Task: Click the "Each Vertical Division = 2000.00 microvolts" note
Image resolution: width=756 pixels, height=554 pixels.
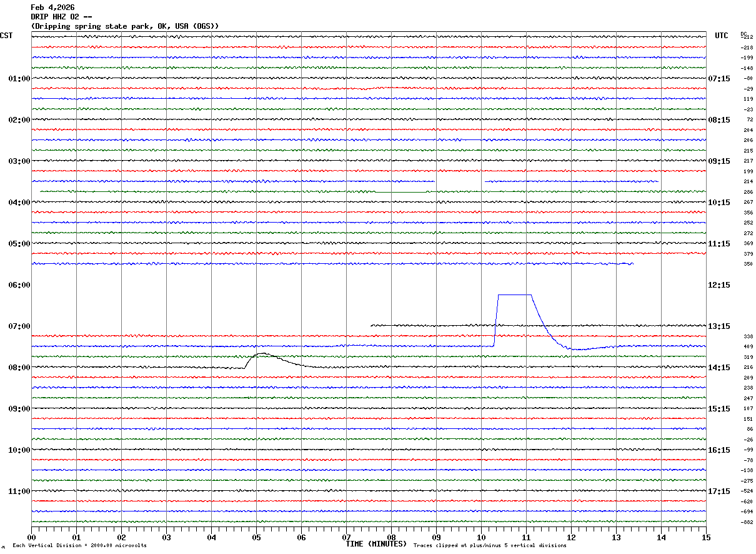Action: click(79, 546)
